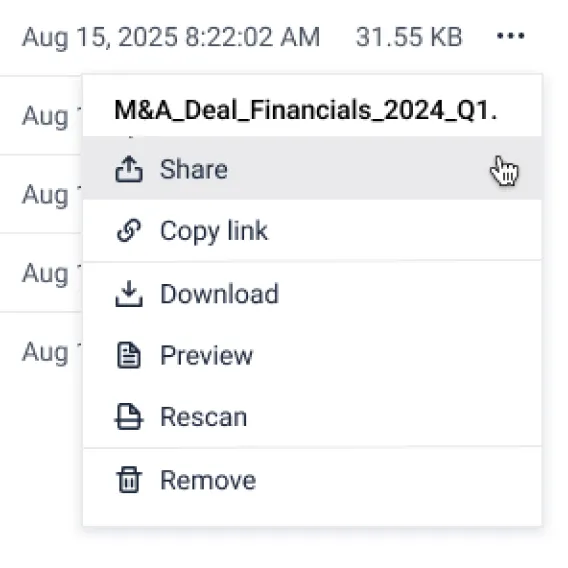Select the first Aug row below the top entry
Viewport: 568px width, 568px height.
[45, 117]
